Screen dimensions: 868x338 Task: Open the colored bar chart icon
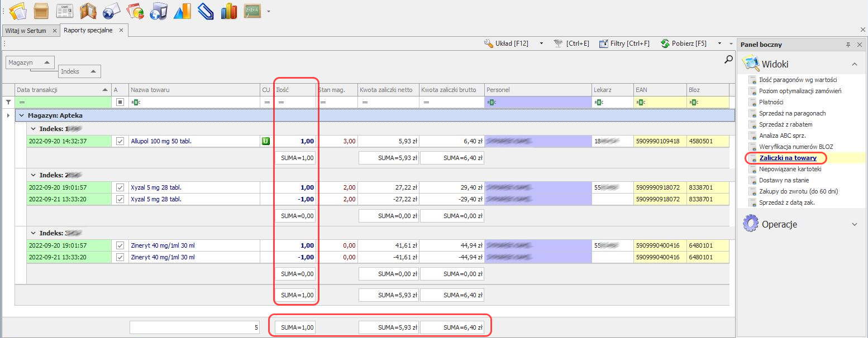tap(228, 11)
